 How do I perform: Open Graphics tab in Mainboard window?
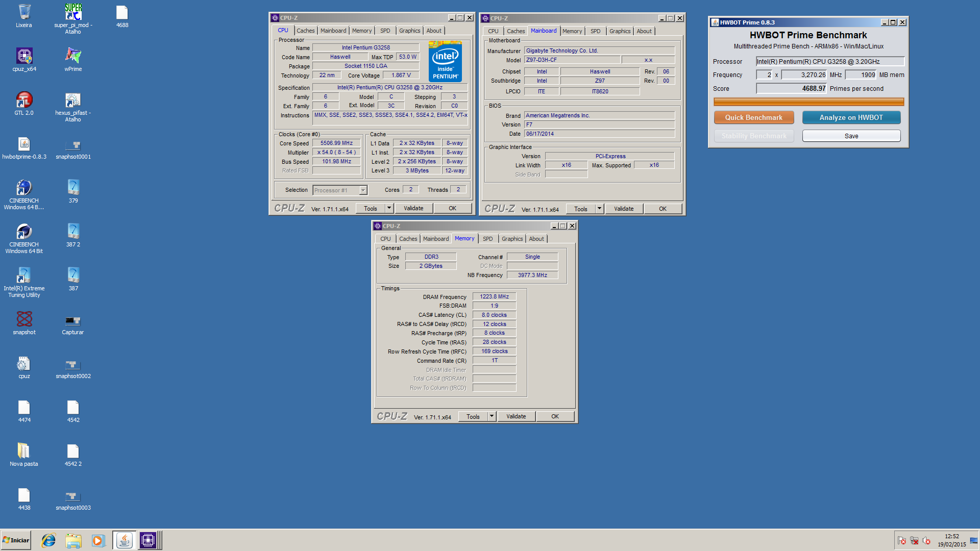620,31
